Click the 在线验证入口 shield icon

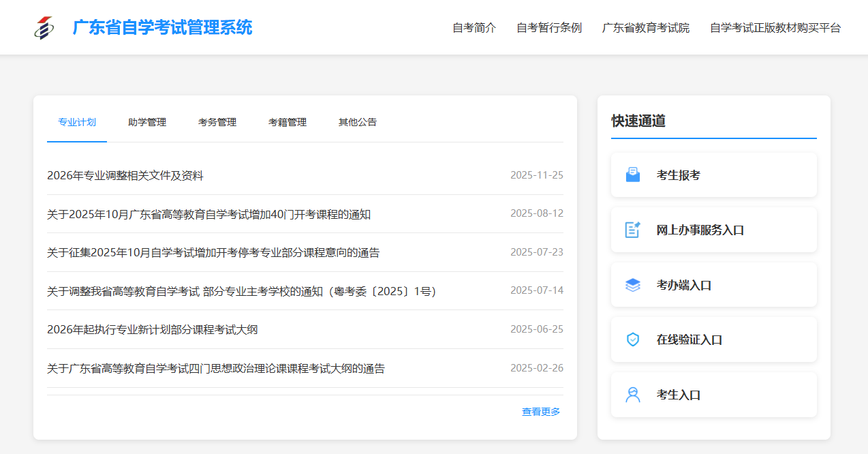pos(633,339)
